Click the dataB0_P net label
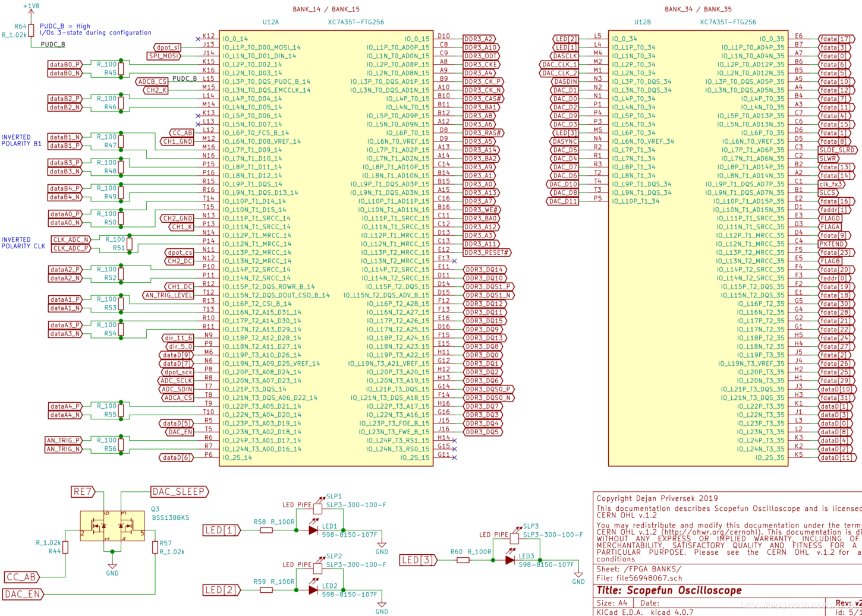 tap(65, 64)
